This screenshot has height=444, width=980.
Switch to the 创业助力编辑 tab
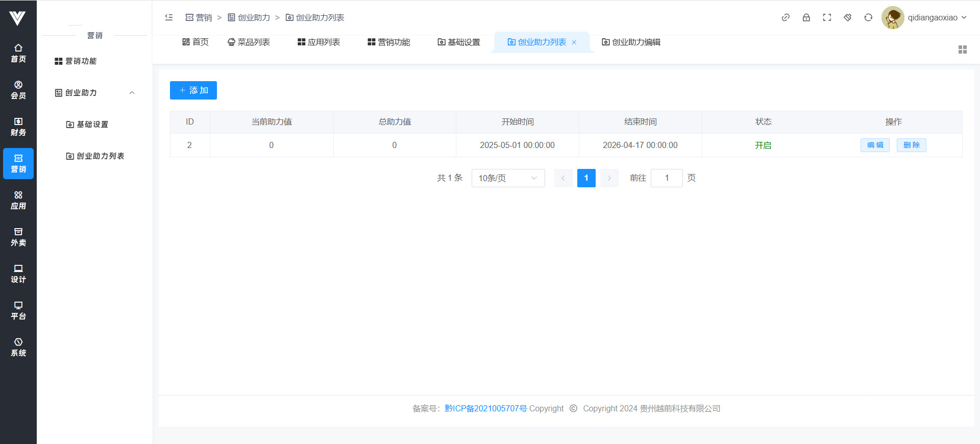[x=631, y=42]
